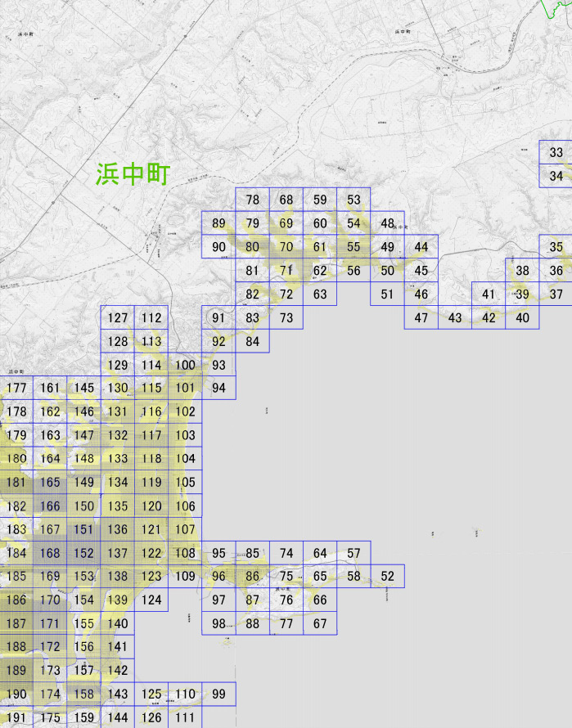This screenshot has width=572, height=728.
Task: Click the green 浜中町 town label
Action: tap(133, 174)
